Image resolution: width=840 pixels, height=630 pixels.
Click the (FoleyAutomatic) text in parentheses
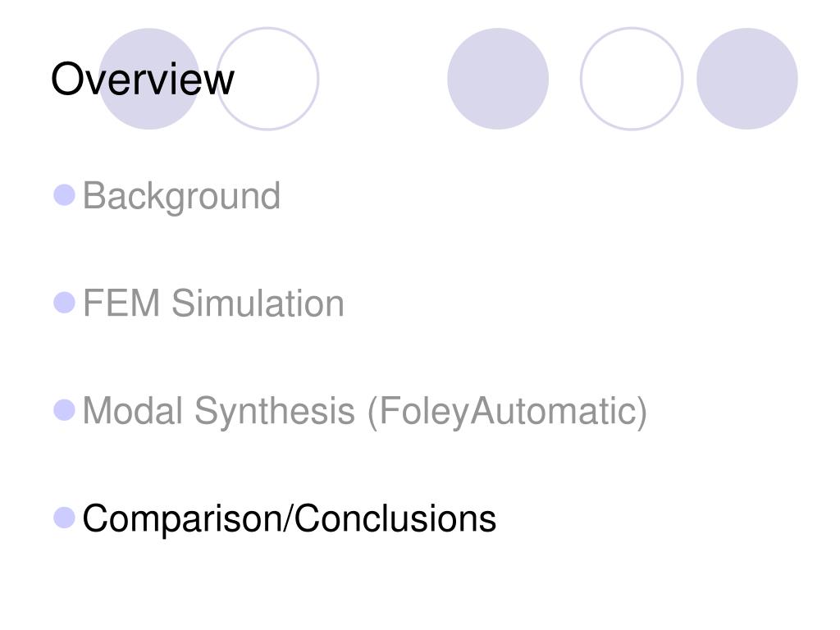click(x=507, y=413)
